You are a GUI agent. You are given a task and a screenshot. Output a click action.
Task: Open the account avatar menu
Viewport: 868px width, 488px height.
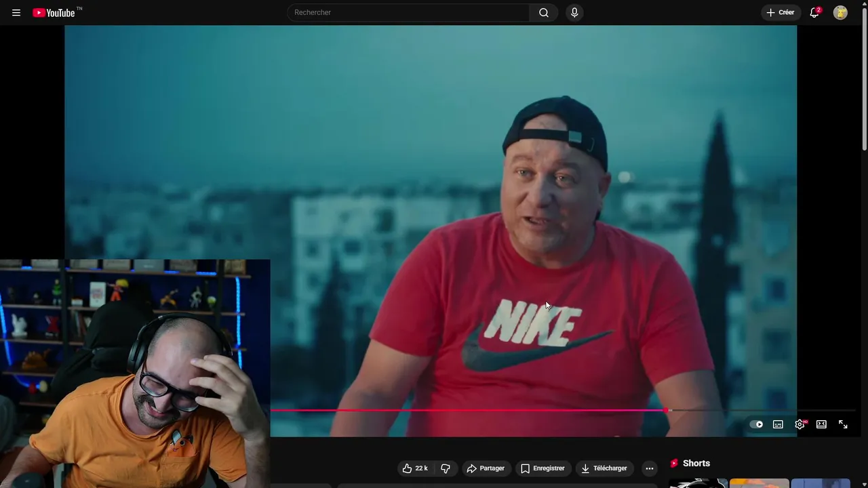[840, 12]
